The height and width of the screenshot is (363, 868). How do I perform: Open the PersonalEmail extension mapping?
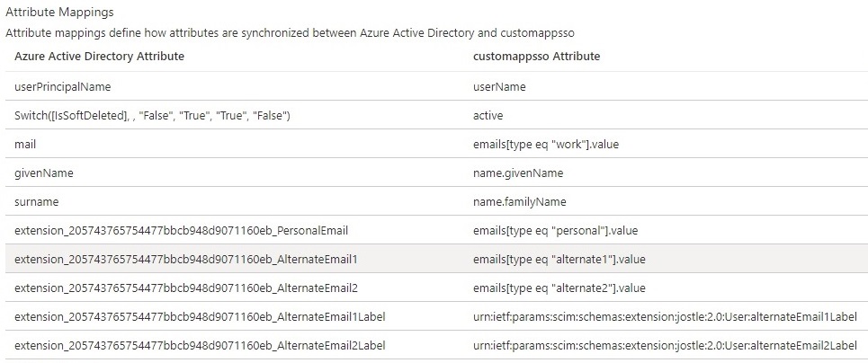pyautogui.click(x=181, y=231)
